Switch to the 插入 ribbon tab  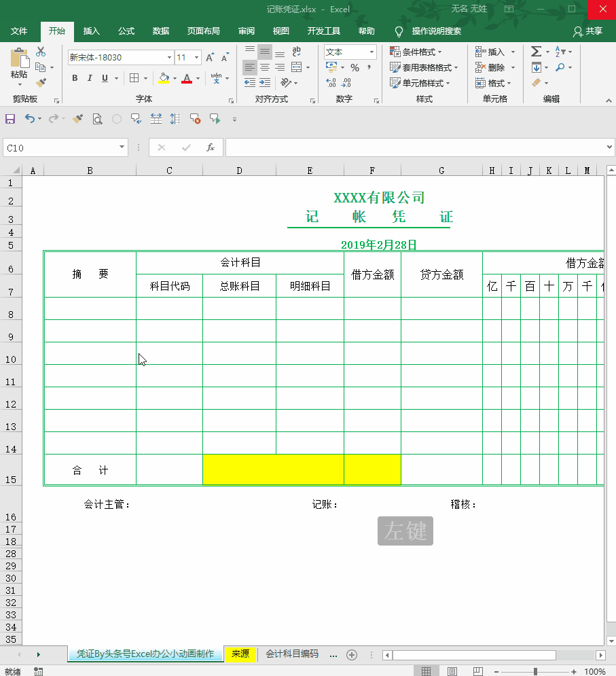click(91, 31)
